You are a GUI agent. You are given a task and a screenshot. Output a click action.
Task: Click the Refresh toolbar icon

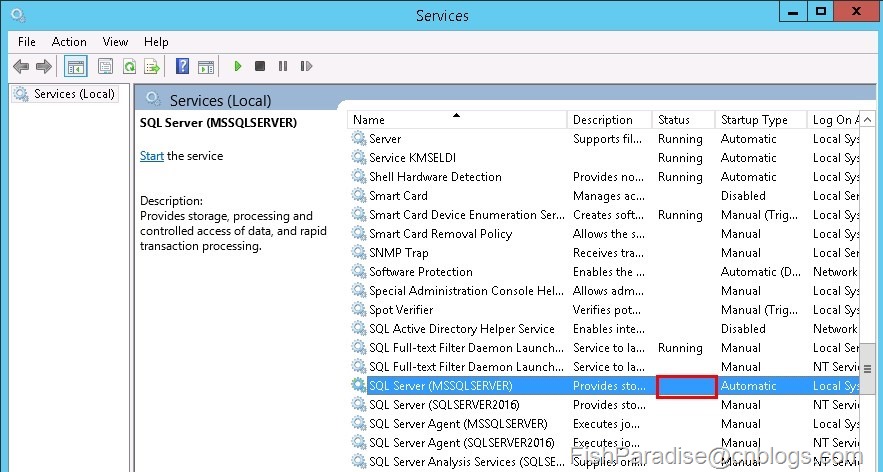tap(130, 66)
